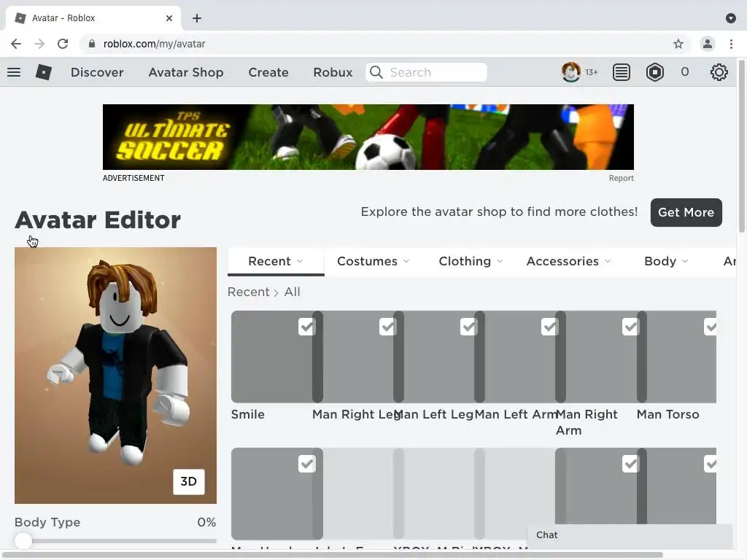Viewport: 747px width, 560px height.
Task: Open Robux in the top navigation
Action: point(333,72)
